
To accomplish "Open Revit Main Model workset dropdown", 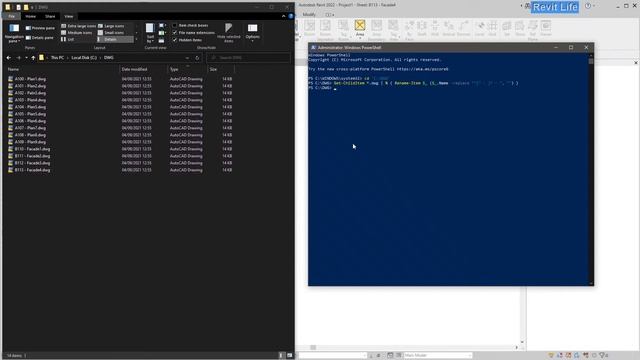I will coord(438,356).
